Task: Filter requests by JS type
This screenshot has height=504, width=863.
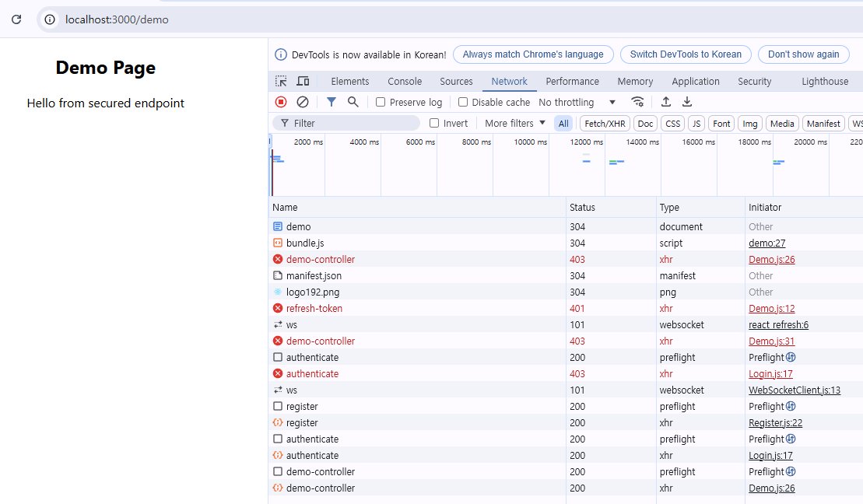Action: click(696, 123)
